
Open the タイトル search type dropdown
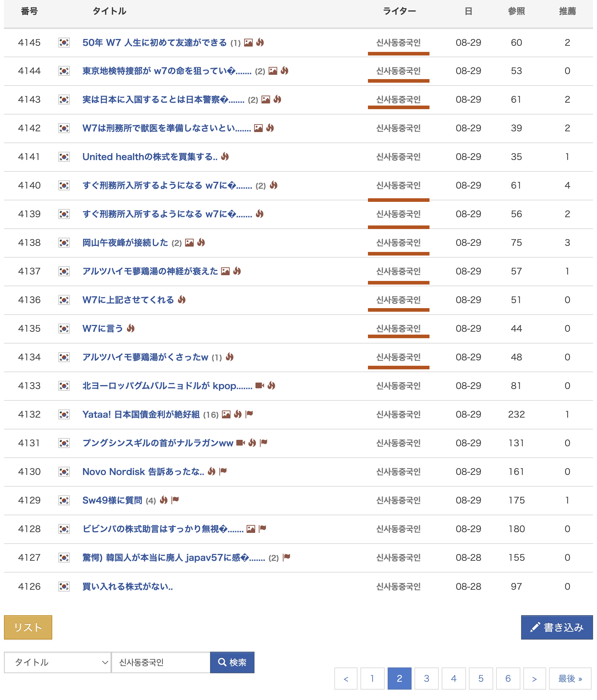[x=58, y=662]
